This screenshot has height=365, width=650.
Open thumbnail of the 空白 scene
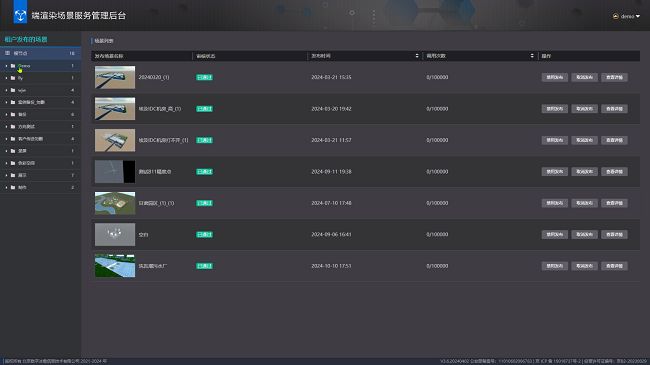click(x=115, y=234)
